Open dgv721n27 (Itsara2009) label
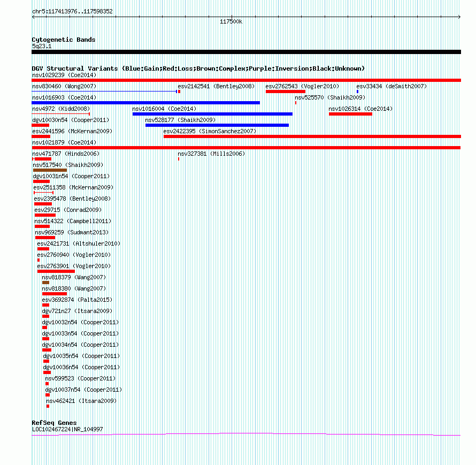 [77, 311]
